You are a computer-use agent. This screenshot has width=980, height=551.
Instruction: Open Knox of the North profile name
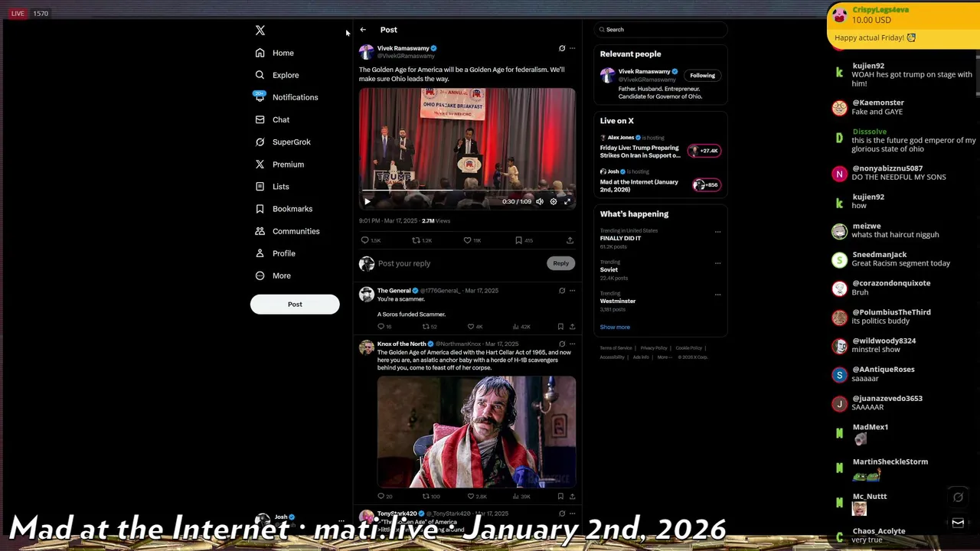[401, 344]
